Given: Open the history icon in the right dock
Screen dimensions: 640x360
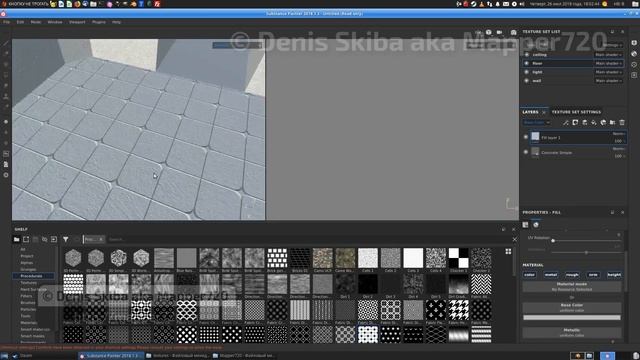Looking at the screenshot, I should [x=634, y=64].
